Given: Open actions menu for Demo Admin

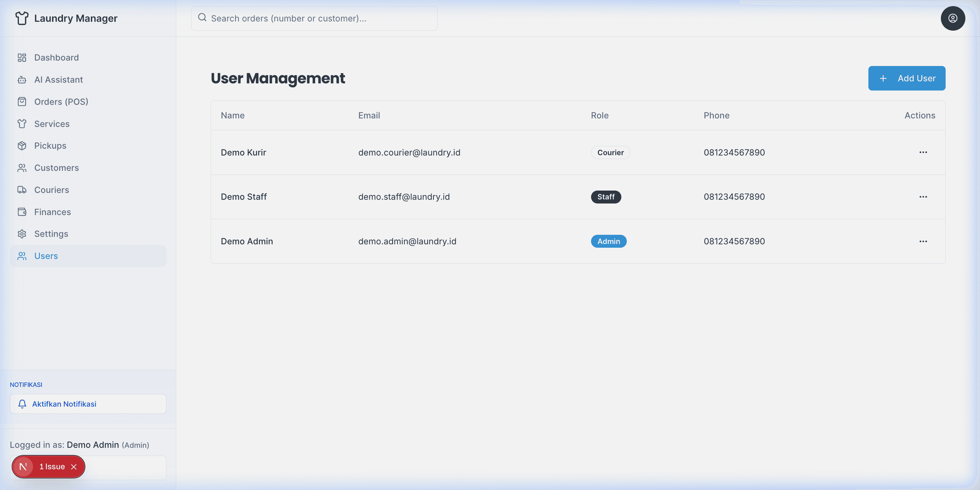Looking at the screenshot, I should [x=922, y=241].
